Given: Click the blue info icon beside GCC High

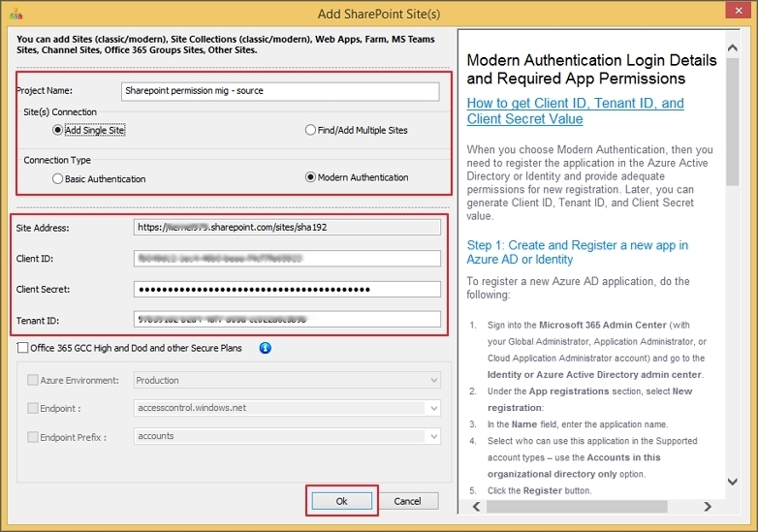Looking at the screenshot, I should click(265, 348).
